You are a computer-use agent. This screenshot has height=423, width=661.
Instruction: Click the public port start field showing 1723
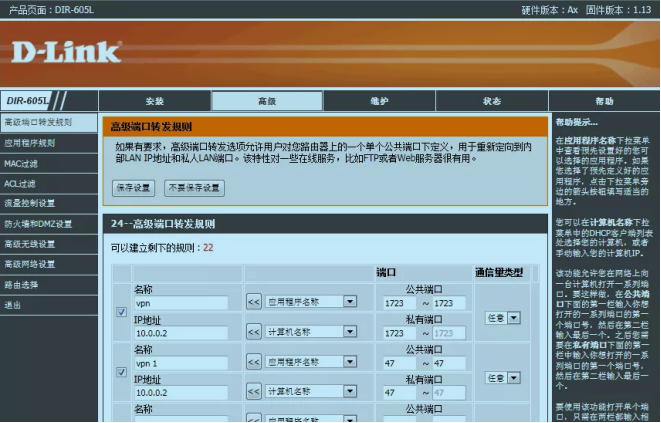pyautogui.click(x=399, y=303)
